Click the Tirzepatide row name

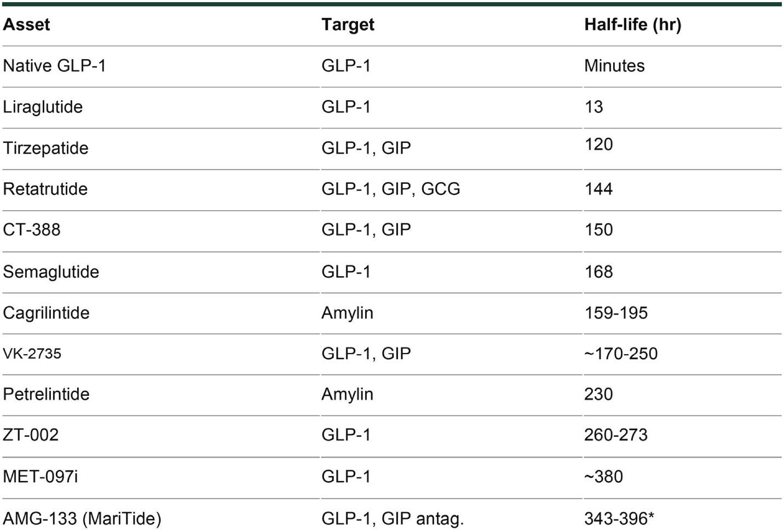point(45,148)
